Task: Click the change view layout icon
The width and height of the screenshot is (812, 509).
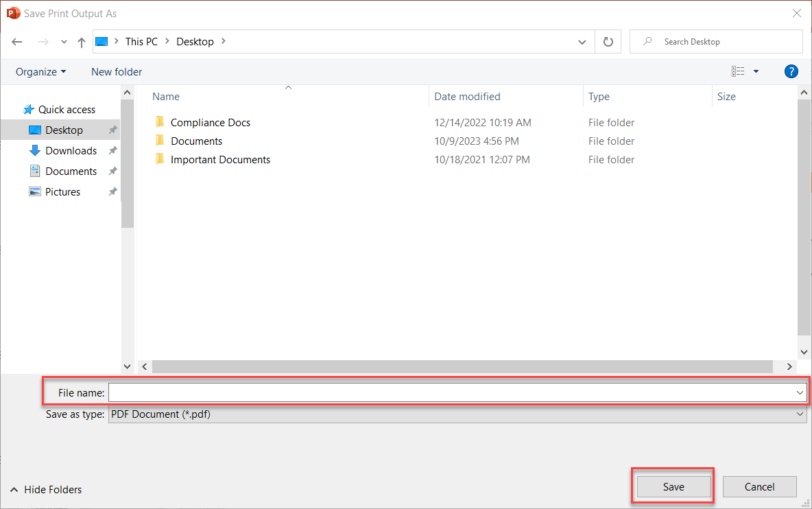Action: 738,71
